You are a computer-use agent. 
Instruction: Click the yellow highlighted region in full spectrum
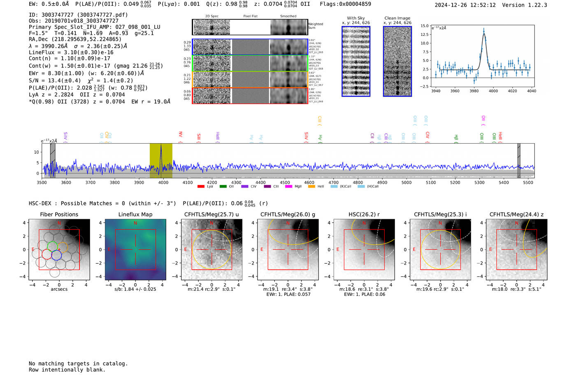click(161, 161)
